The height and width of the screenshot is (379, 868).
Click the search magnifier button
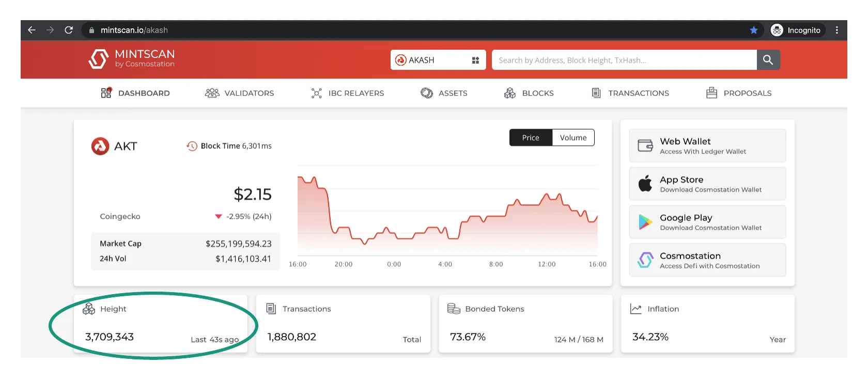768,60
